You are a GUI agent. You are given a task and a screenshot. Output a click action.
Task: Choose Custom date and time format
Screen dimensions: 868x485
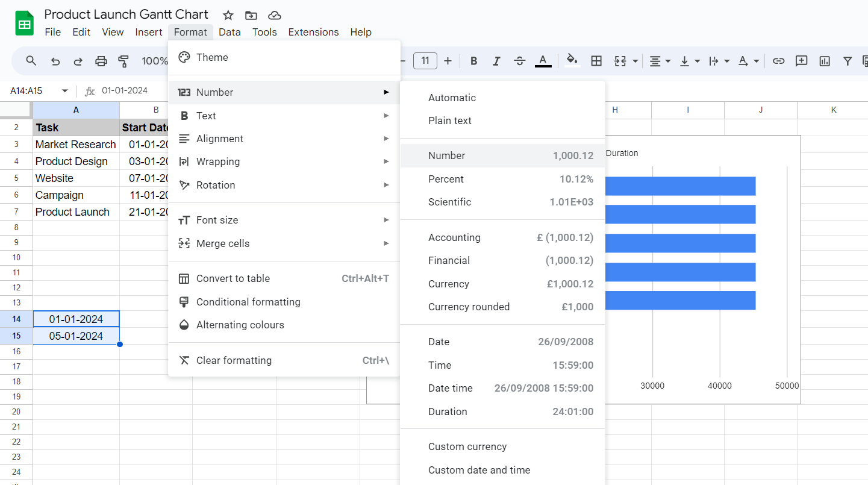(479, 470)
